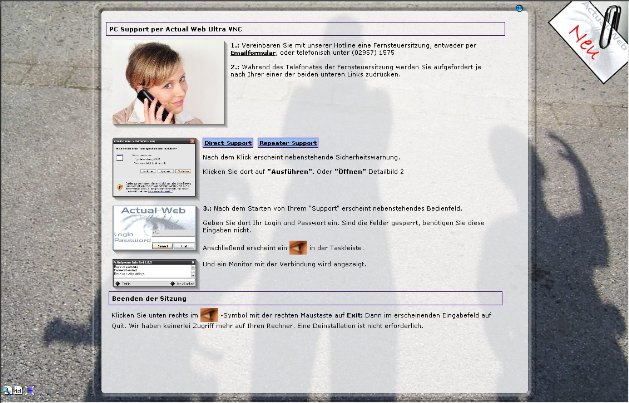This screenshot has width=629, height=403.
Task: Open the Direct Support link
Action: coord(228,143)
